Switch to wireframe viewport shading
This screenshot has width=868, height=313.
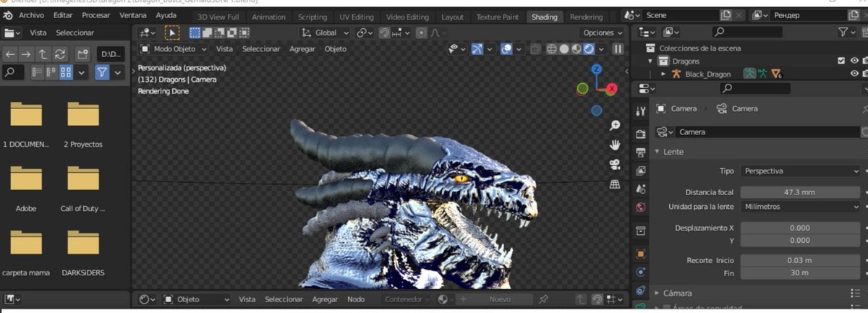click(552, 48)
